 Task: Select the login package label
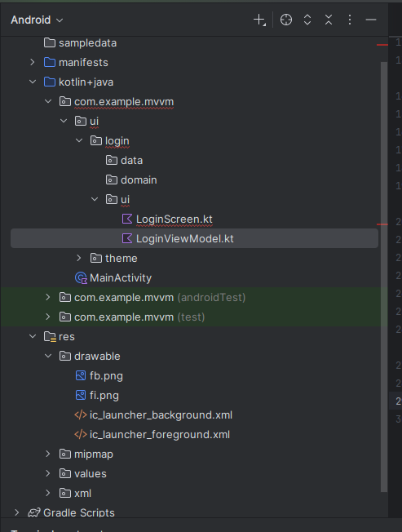coord(117,141)
